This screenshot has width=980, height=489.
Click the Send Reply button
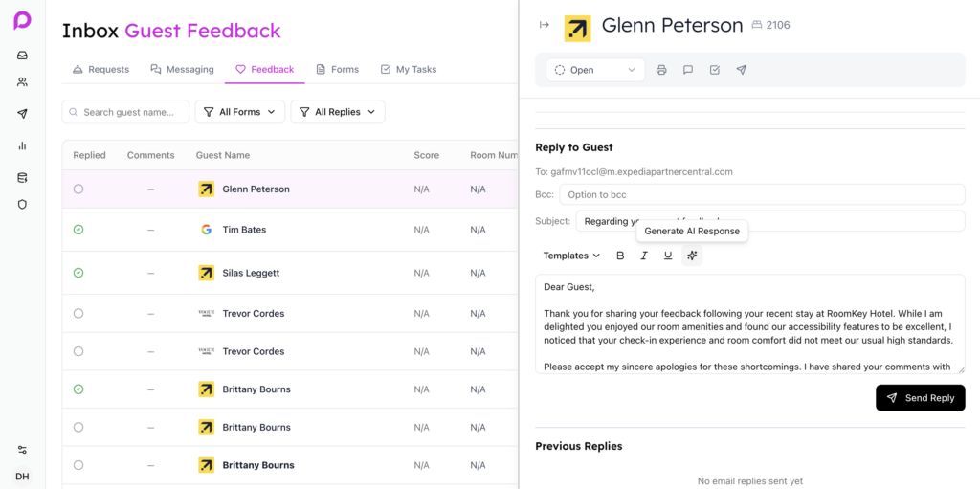tap(921, 398)
